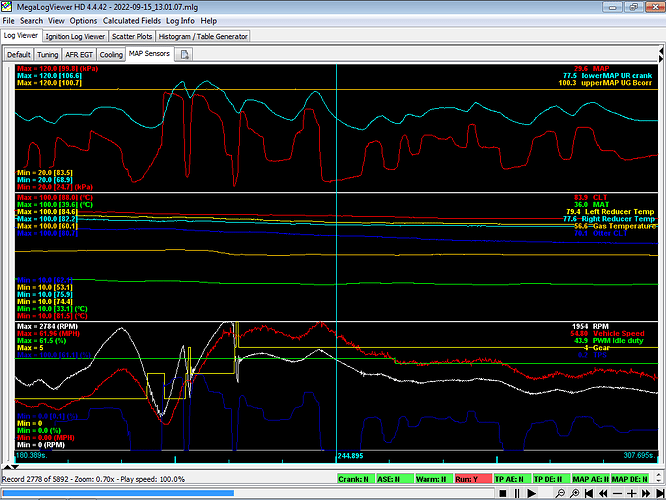This screenshot has width=666, height=500.
Task: Click the TPS field label
Action: pos(600,355)
